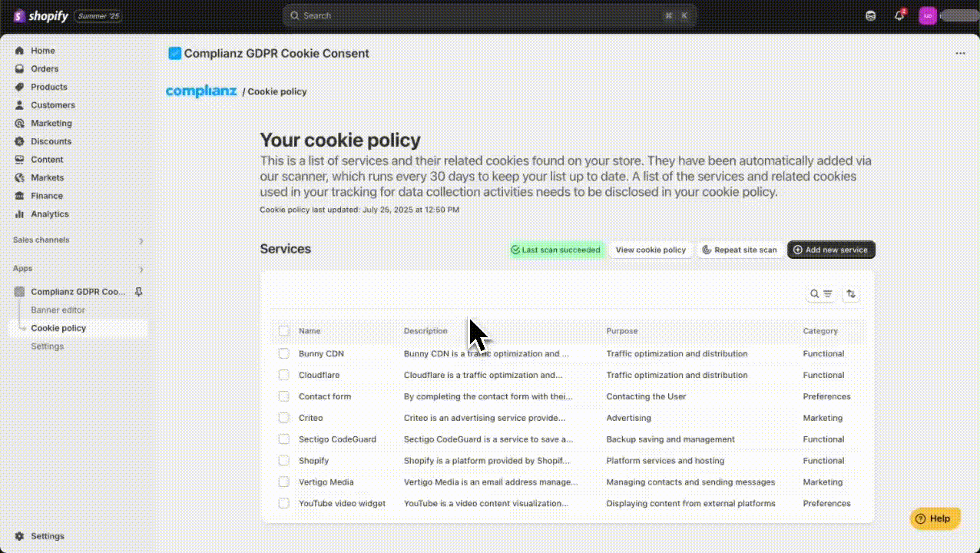The image size is (980, 553).
Task: Open the Help button
Action: (x=935, y=518)
